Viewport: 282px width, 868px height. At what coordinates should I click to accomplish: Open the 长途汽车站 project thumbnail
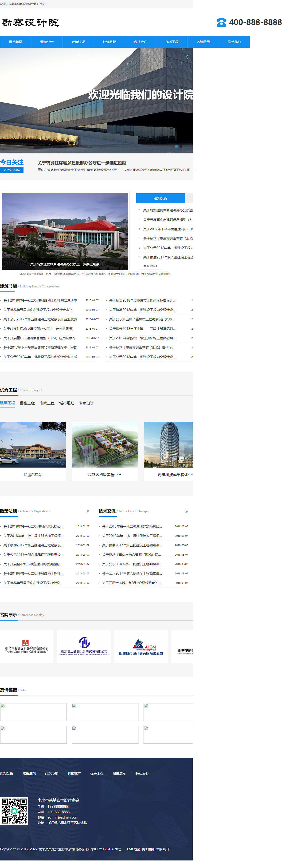coord(33,445)
